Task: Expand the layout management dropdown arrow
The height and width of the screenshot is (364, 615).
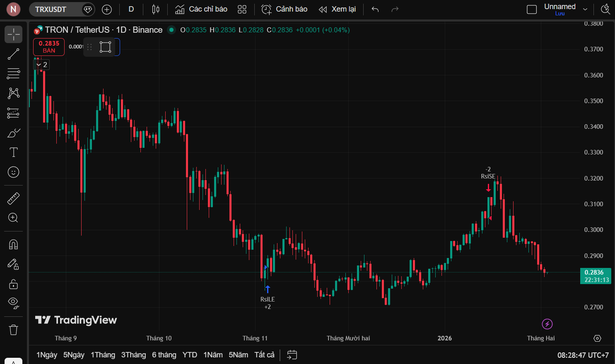Action: point(585,9)
